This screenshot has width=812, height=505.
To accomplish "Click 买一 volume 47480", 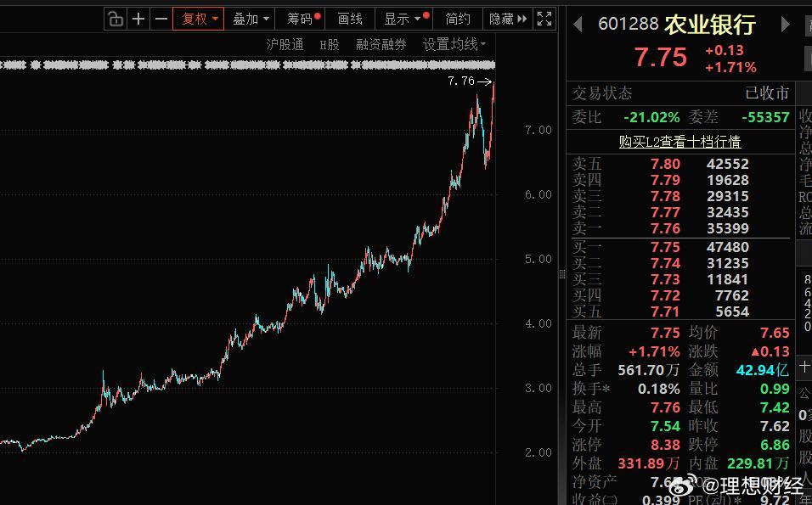I will (728, 247).
